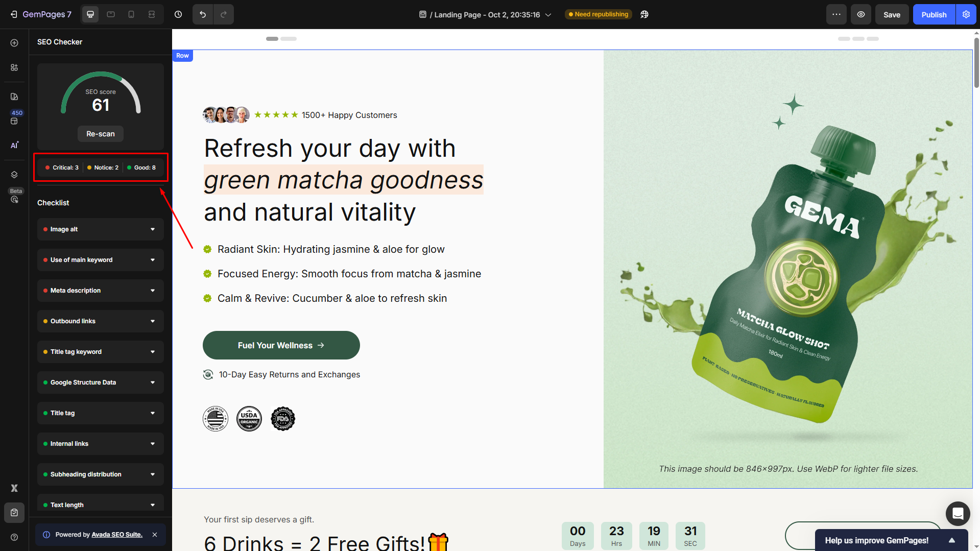Expand the Title tag keyword item
The height and width of the screenshot is (551, 980).
click(101, 352)
